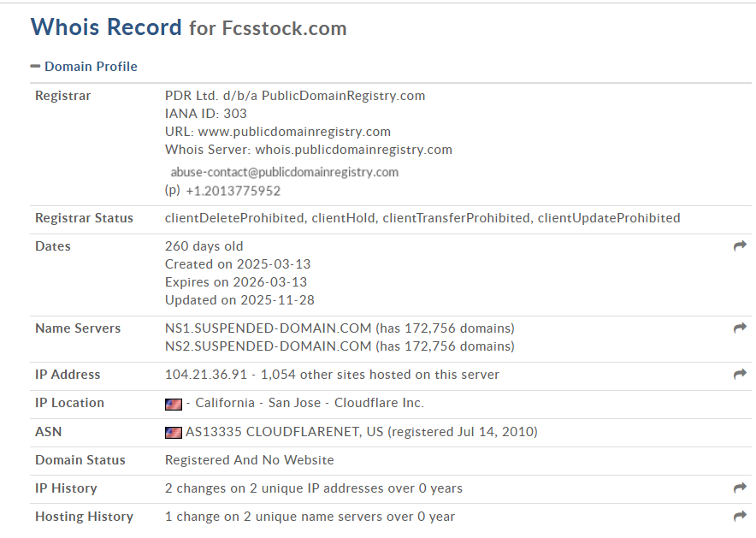Click the arrow icon in the IP History row
The image size is (756, 538).
coord(740,488)
